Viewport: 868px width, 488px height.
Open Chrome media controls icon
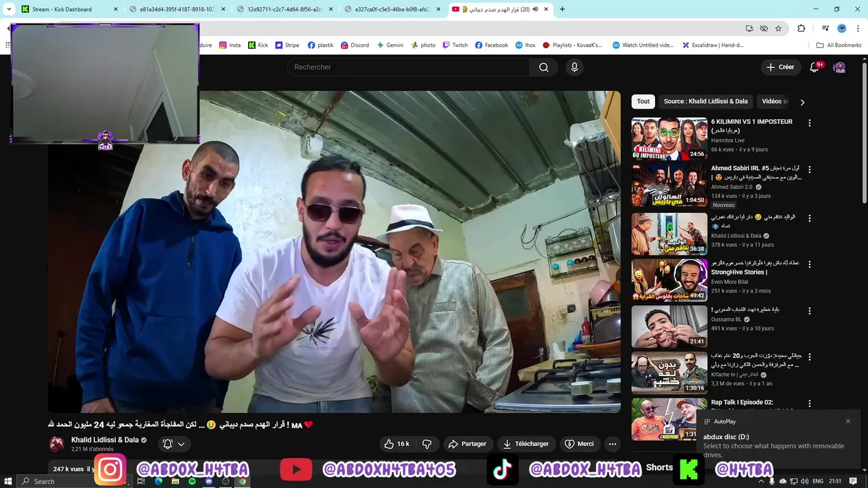pyautogui.click(x=825, y=28)
